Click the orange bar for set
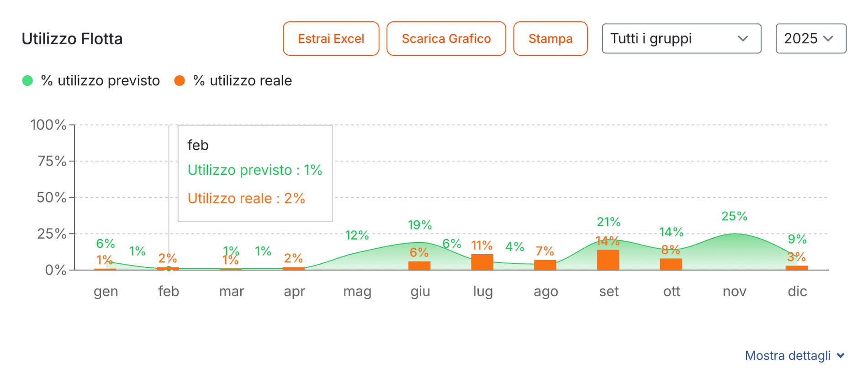Viewport: 868px width, 386px height. [x=608, y=260]
